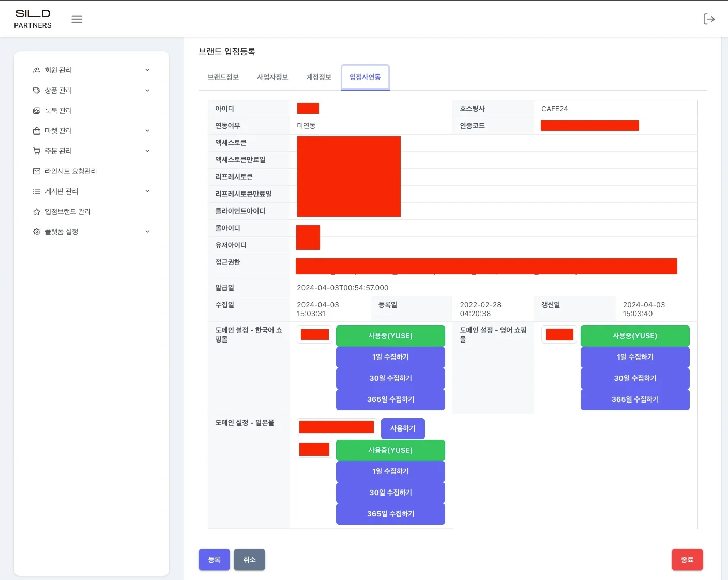Click the logout icon at top right
The height and width of the screenshot is (580, 728).
[709, 19]
